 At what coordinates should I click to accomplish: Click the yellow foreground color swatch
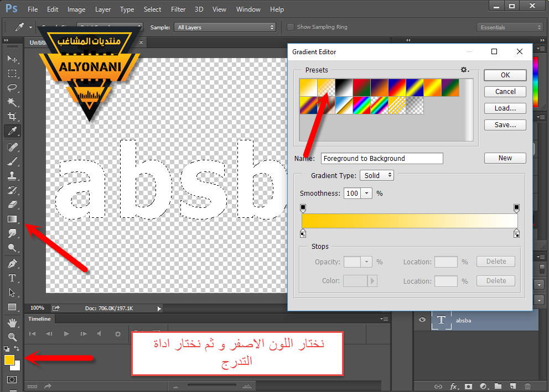(9, 360)
